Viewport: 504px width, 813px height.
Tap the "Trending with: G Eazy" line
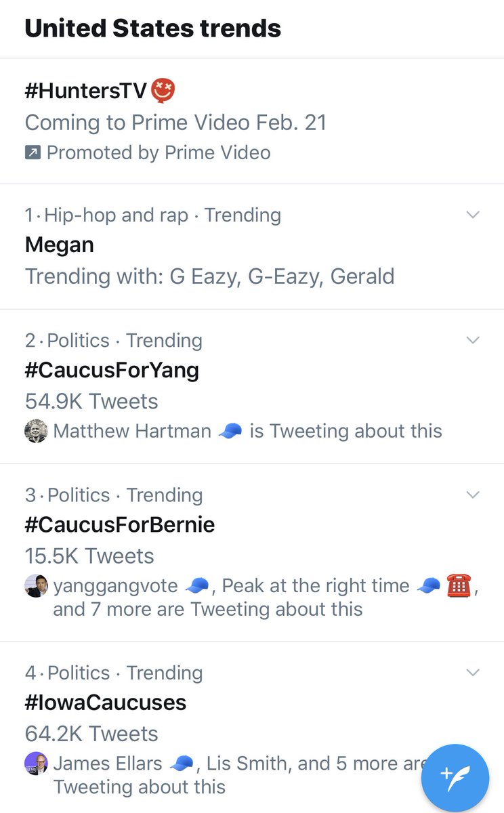[209, 276]
